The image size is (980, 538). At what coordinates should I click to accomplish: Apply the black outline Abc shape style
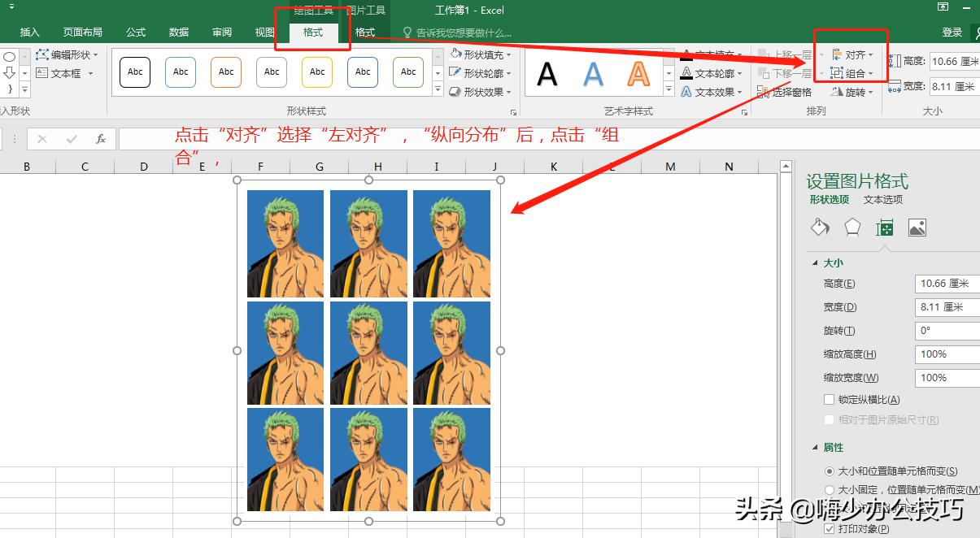click(135, 72)
